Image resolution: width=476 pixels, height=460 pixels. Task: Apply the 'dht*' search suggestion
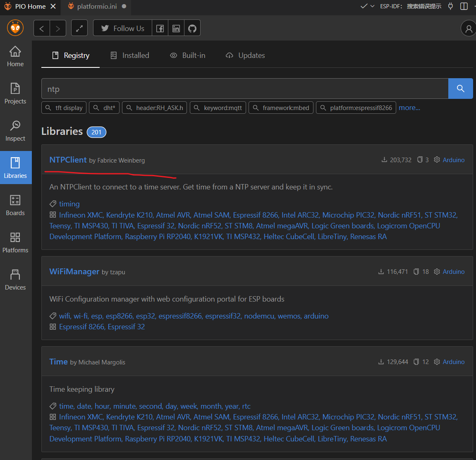104,108
